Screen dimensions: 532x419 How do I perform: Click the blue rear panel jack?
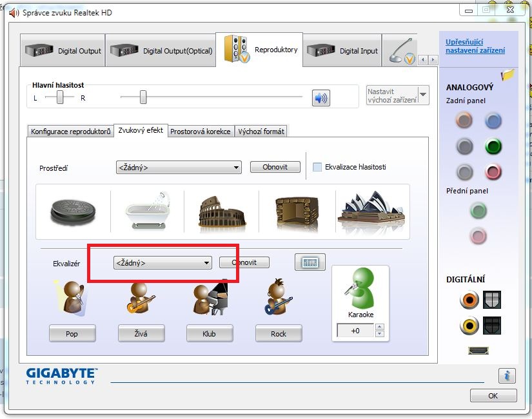[493, 121]
